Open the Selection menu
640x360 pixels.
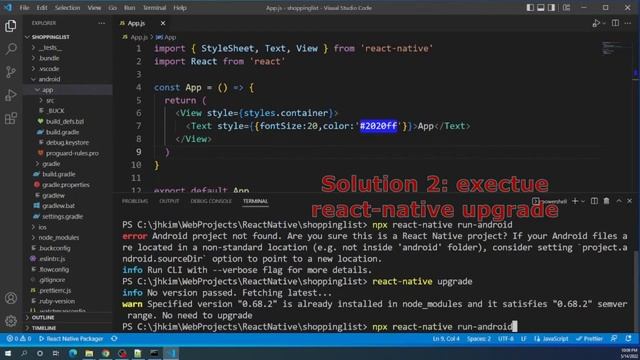(x=67, y=8)
